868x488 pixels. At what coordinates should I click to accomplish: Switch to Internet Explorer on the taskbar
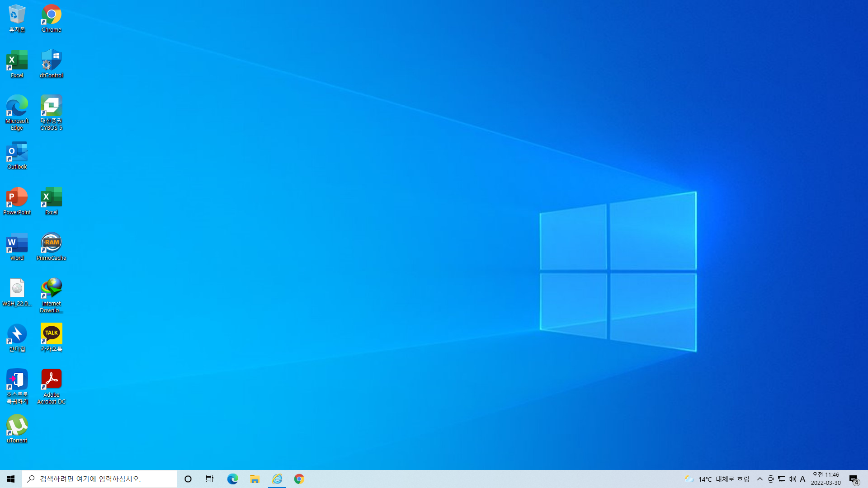click(277, 479)
